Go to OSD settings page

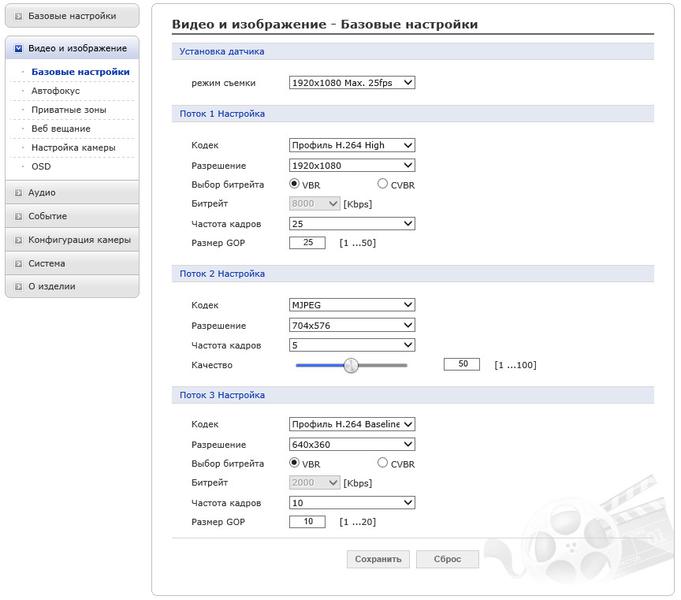(41, 166)
